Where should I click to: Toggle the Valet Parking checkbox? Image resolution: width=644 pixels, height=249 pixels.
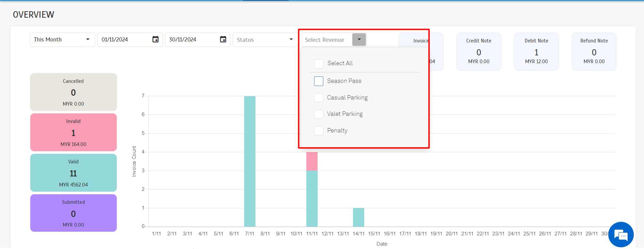tap(319, 114)
